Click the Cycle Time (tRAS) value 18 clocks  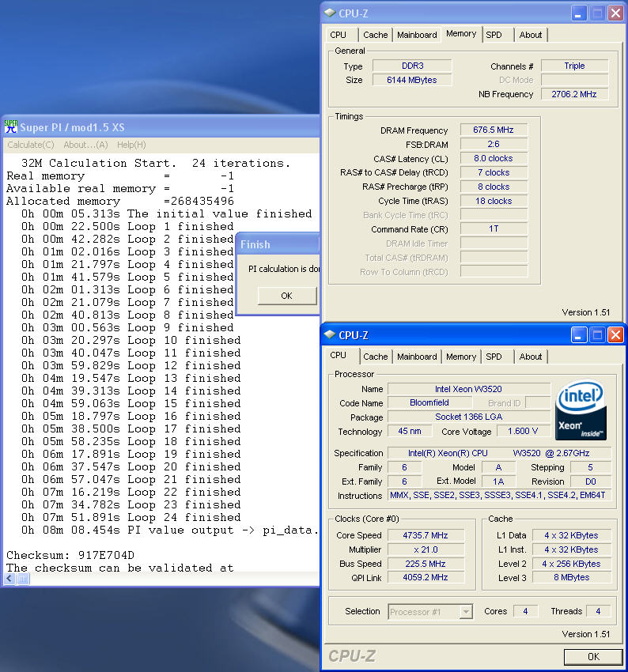pyautogui.click(x=494, y=201)
